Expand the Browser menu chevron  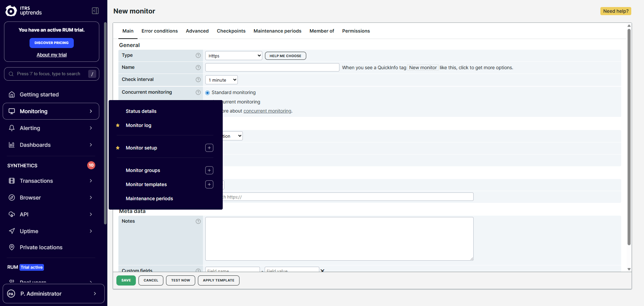91,198
